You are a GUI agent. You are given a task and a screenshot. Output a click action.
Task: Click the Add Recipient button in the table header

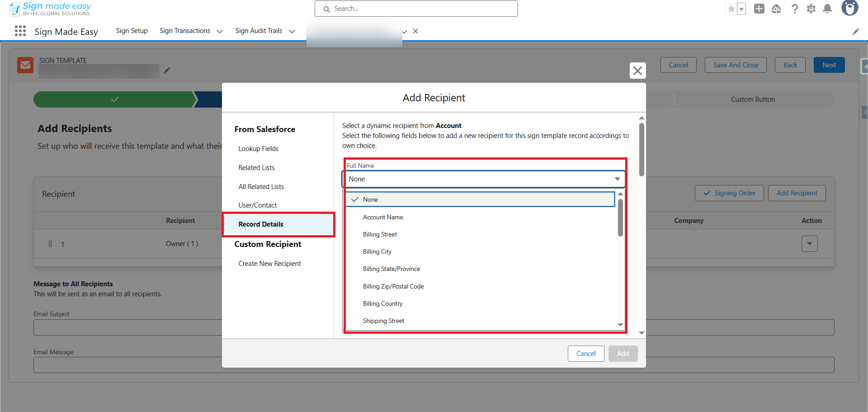pos(797,193)
